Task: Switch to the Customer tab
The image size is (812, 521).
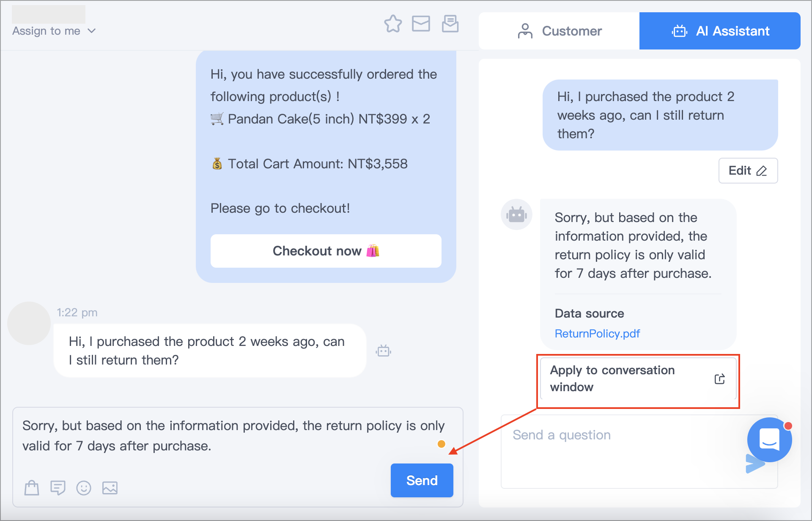Action: [559, 31]
